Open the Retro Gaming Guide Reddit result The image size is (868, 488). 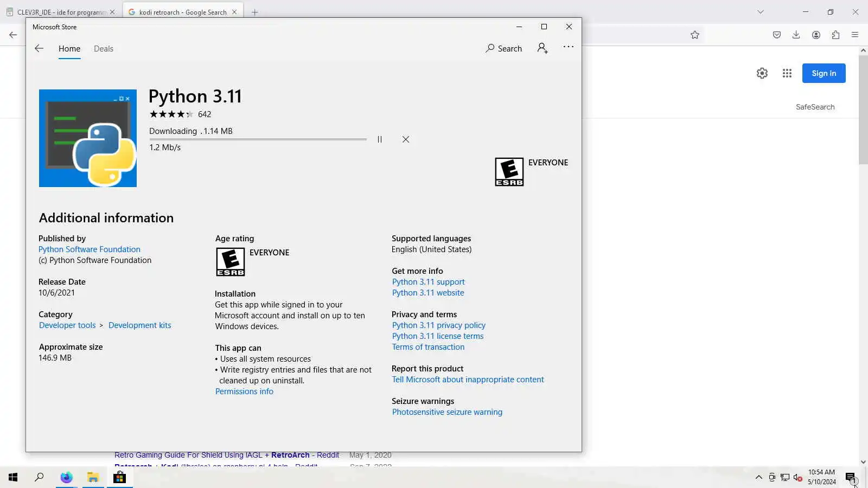pos(227,455)
